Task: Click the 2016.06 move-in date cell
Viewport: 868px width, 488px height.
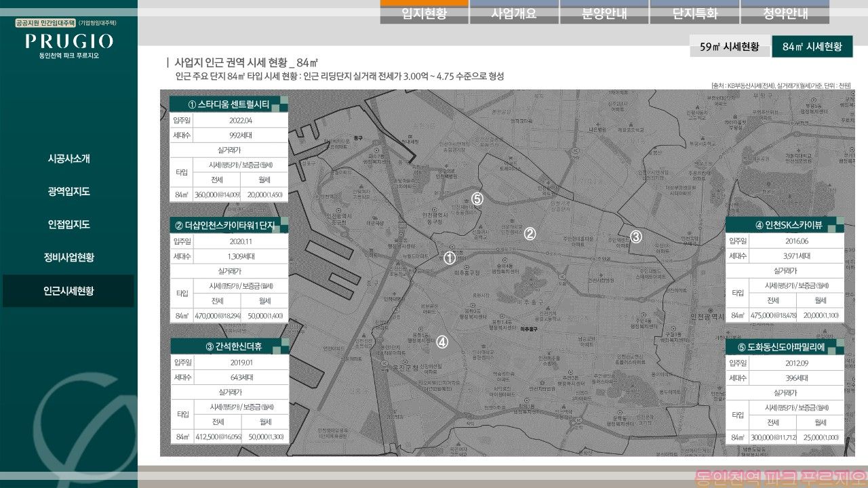Action: [796, 241]
